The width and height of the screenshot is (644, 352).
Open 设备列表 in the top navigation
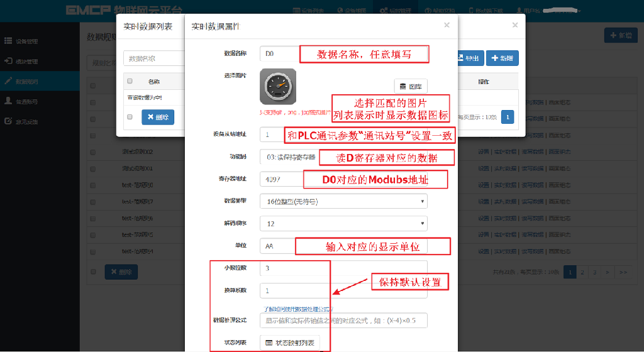pyautogui.click(x=308, y=11)
